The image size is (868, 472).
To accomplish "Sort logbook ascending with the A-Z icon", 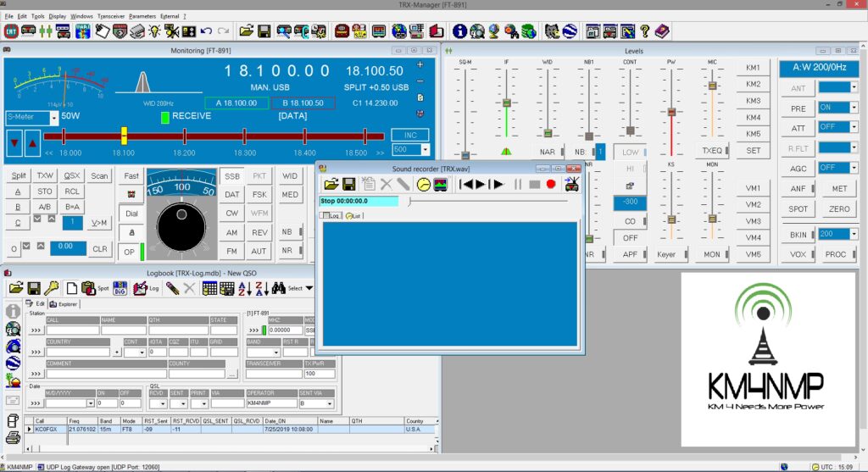I will (x=244, y=288).
